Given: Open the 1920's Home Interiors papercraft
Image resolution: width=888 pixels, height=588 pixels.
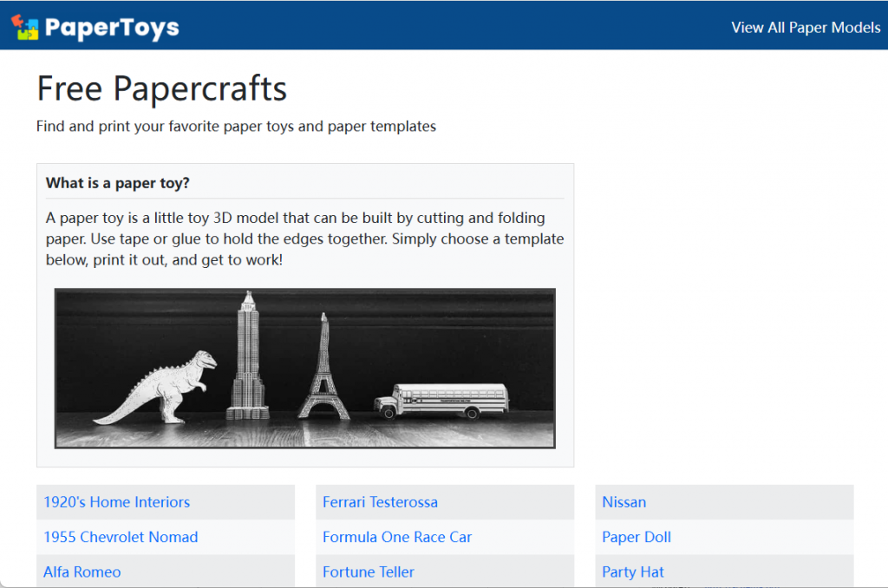Looking at the screenshot, I should click(116, 502).
